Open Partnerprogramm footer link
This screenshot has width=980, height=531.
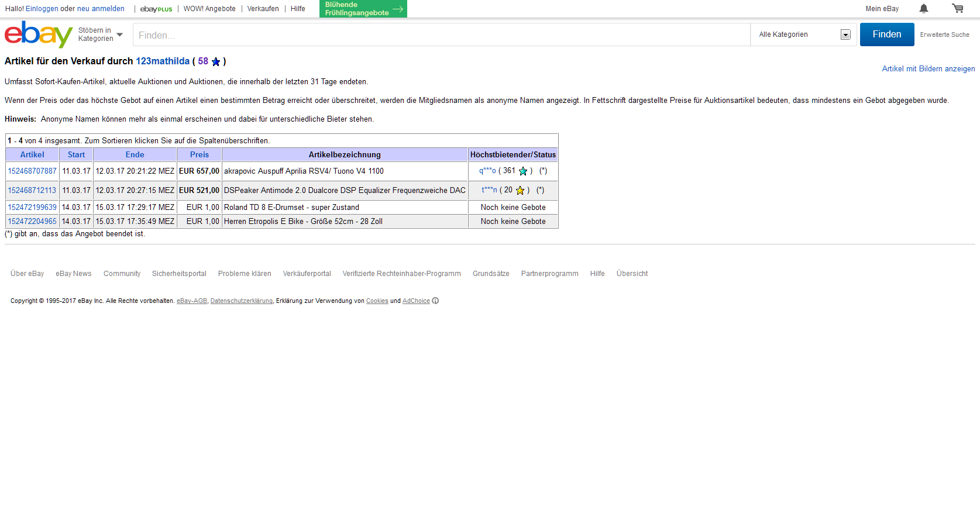[549, 274]
